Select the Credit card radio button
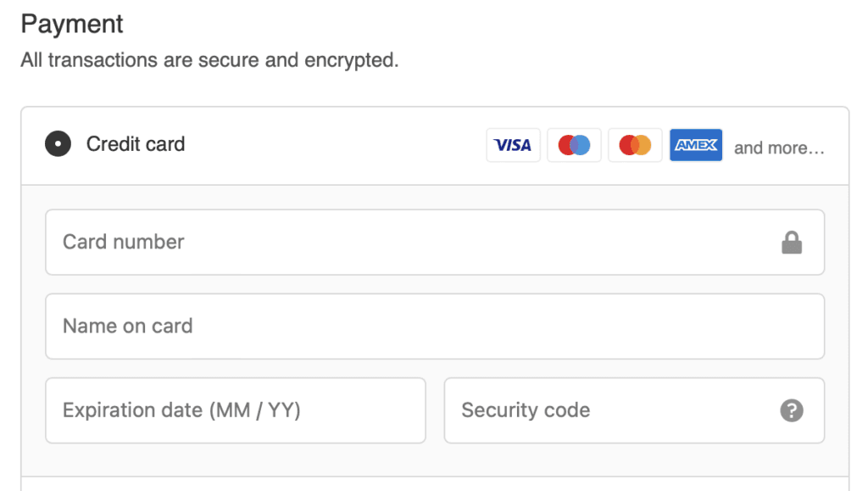This screenshot has width=868, height=491. (58, 143)
